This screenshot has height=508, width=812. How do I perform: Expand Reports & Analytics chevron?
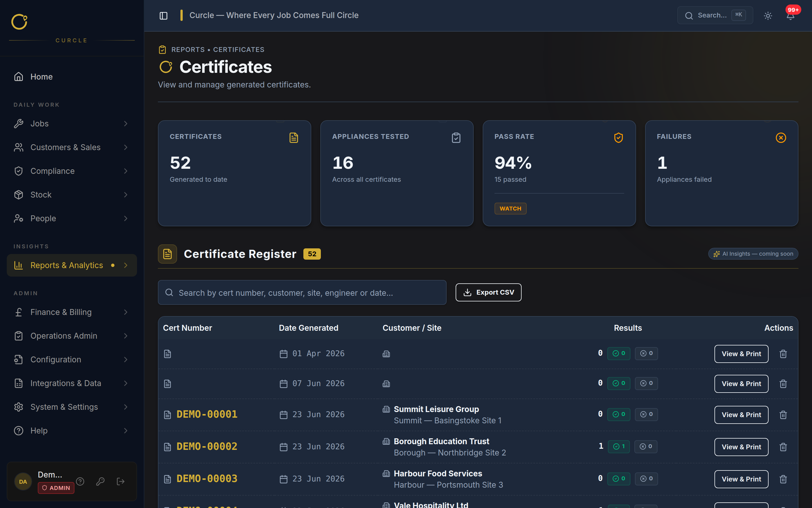[x=125, y=265]
